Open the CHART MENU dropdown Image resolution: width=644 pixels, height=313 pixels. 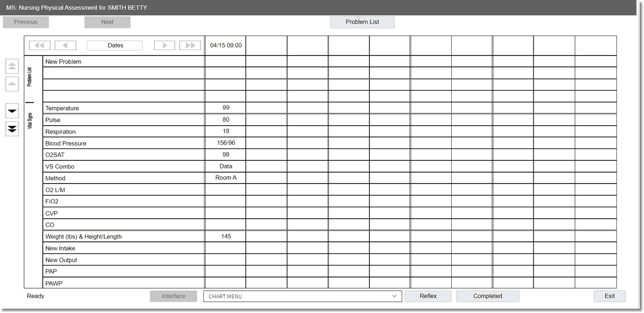click(x=303, y=296)
